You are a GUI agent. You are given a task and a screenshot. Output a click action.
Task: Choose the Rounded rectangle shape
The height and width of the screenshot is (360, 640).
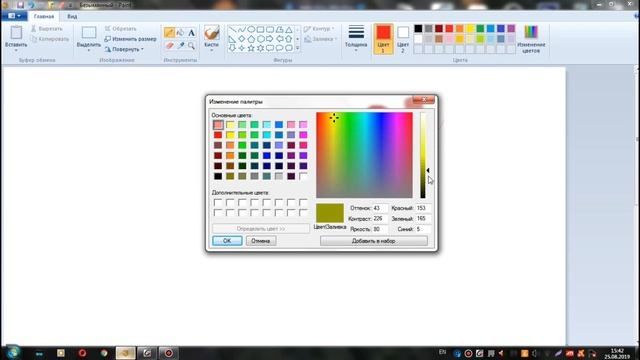point(270,29)
